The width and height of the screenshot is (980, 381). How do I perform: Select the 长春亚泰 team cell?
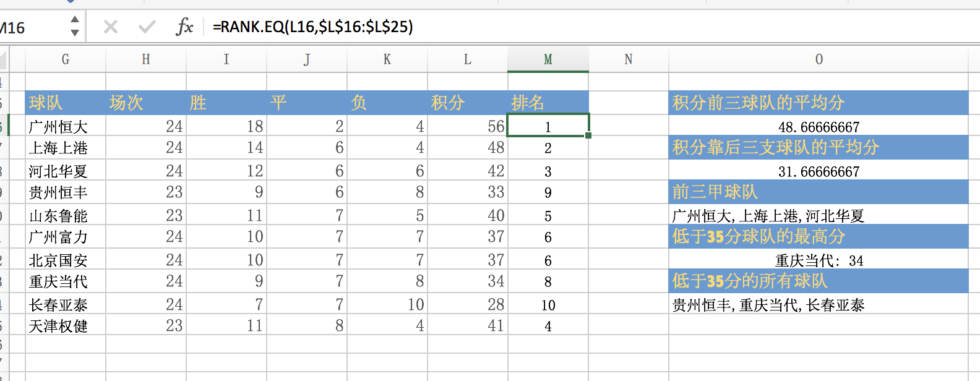[x=66, y=304]
